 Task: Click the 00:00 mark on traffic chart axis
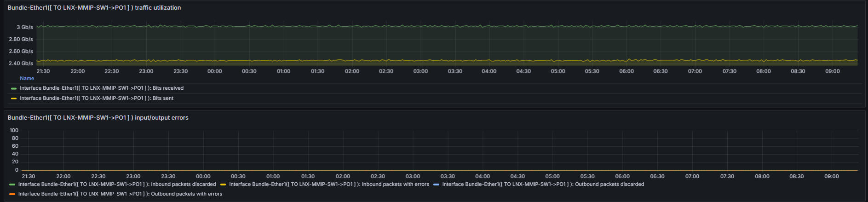pyautogui.click(x=215, y=71)
